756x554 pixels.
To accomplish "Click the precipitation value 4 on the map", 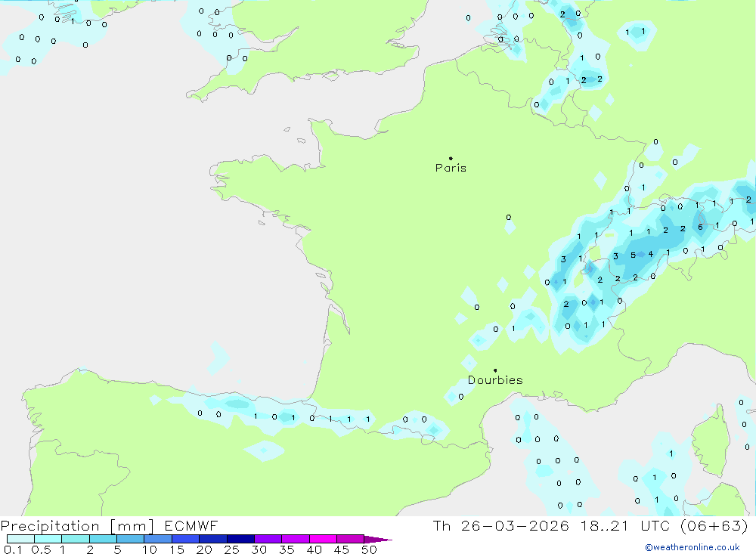I will coord(651,254).
